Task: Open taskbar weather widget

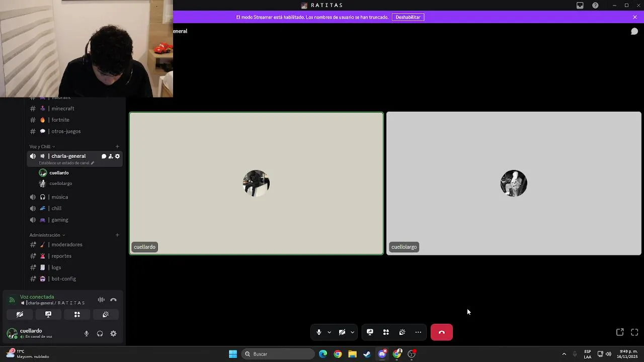Action: click(x=28, y=354)
